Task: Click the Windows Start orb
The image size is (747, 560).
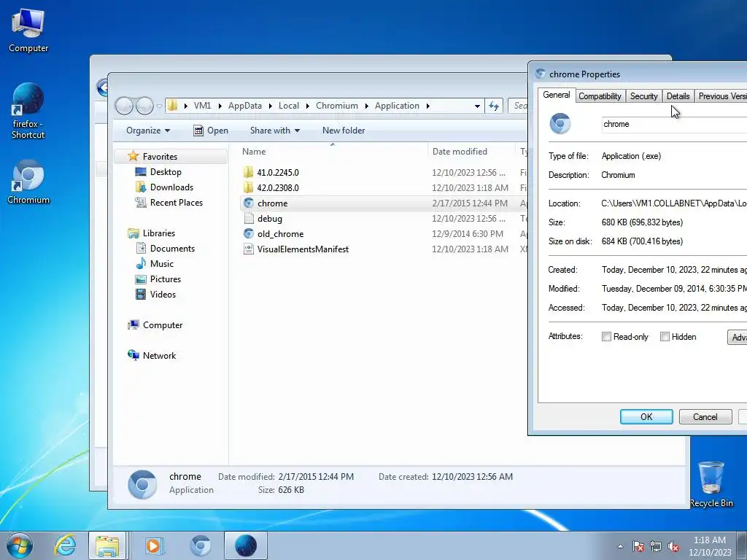Action: click(x=20, y=545)
